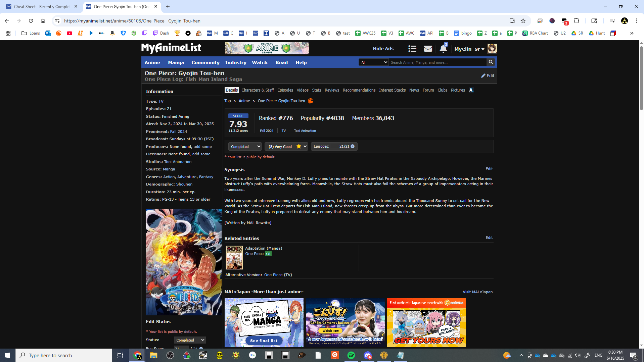This screenshot has width=644, height=362.
Task: Click the Fantasy Anime League banner
Action: tap(267, 48)
